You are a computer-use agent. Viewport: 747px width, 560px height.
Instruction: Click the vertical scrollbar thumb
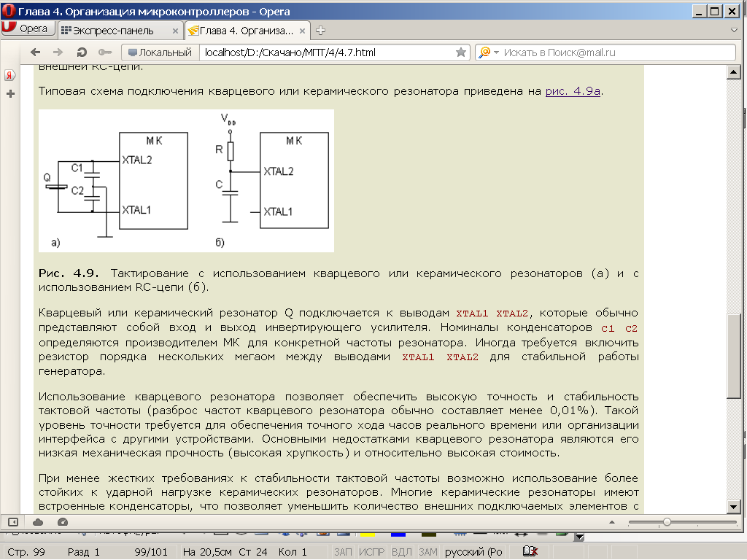click(734, 356)
